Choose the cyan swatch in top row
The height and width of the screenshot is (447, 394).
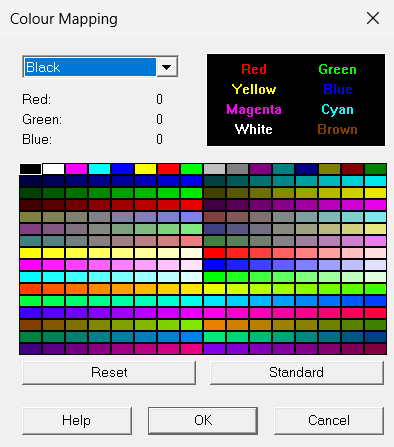(99, 169)
